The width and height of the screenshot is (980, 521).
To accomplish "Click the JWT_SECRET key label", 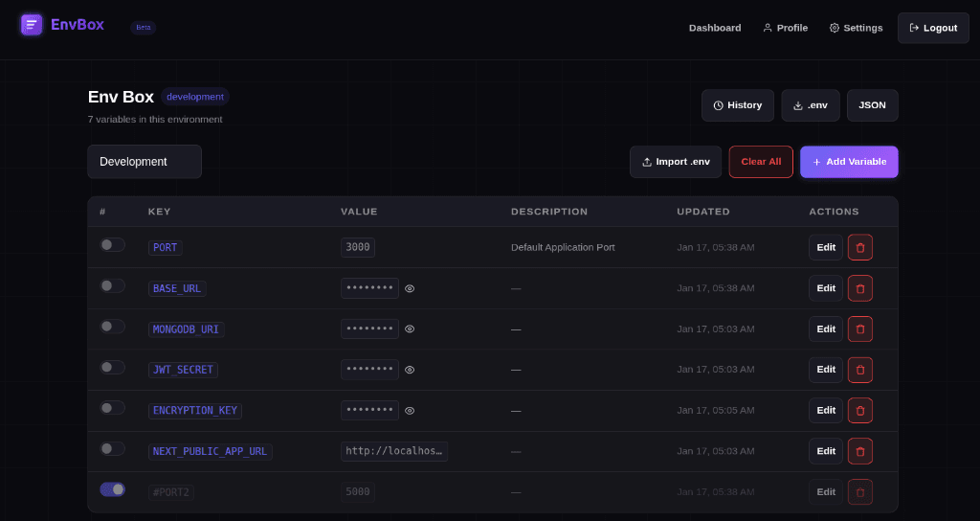I will point(183,370).
